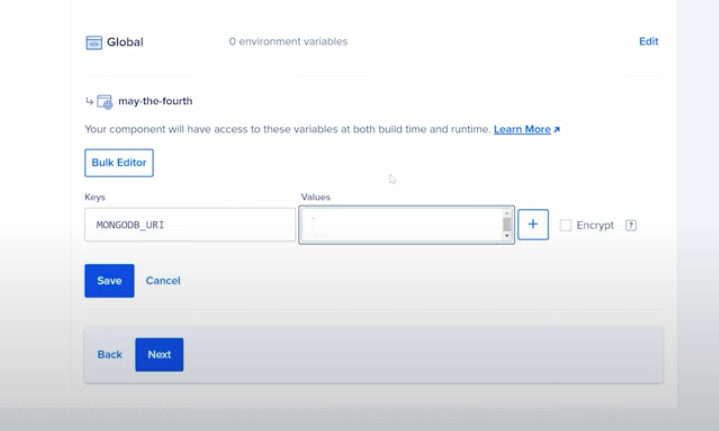Click the external arrow icon after Learn More
Screen dimensions: 719x431
click(557, 130)
